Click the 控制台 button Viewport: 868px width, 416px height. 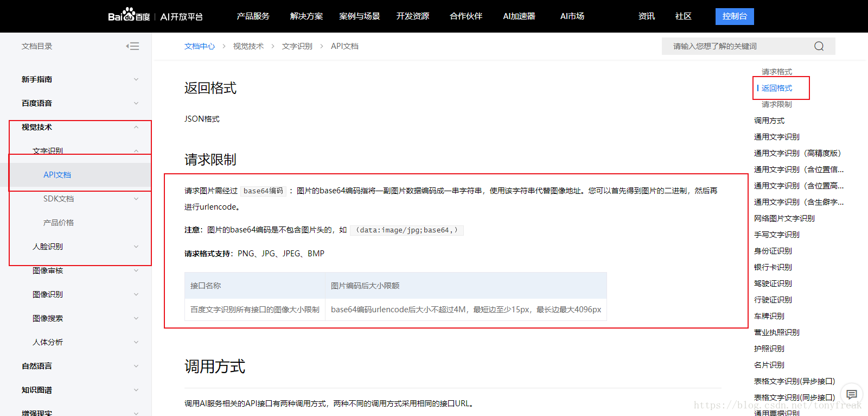pos(735,16)
